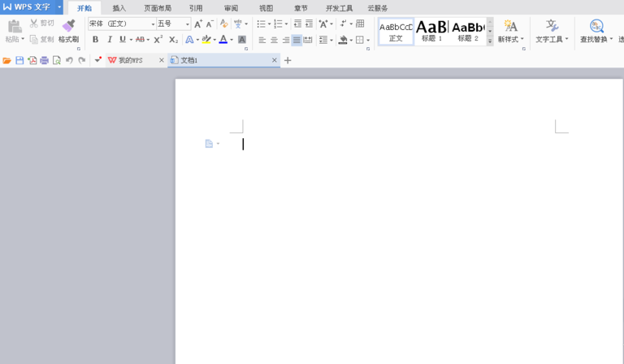Toggle Underline formatting

[123, 39]
